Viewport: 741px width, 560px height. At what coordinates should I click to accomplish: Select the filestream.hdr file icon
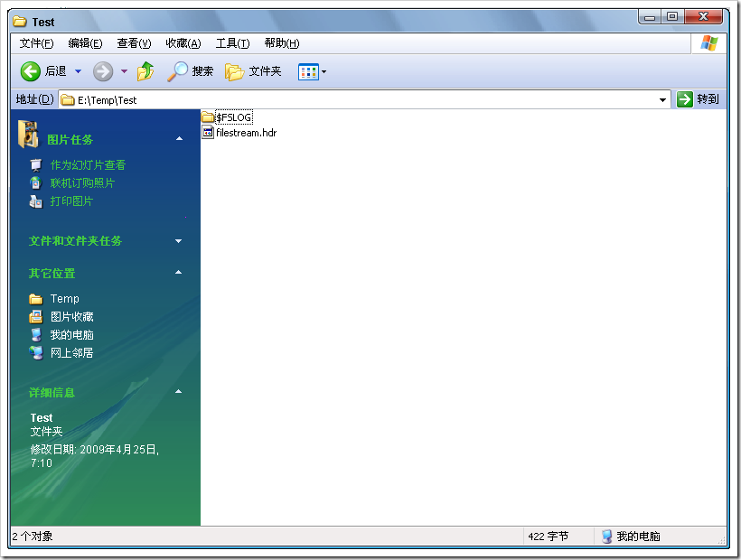tap(208, 132)
